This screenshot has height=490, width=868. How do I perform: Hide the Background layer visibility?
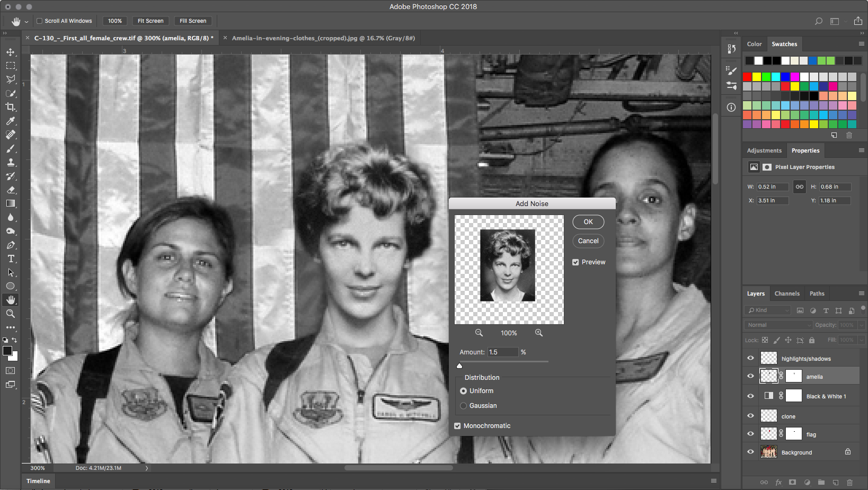tap(750, 452)
